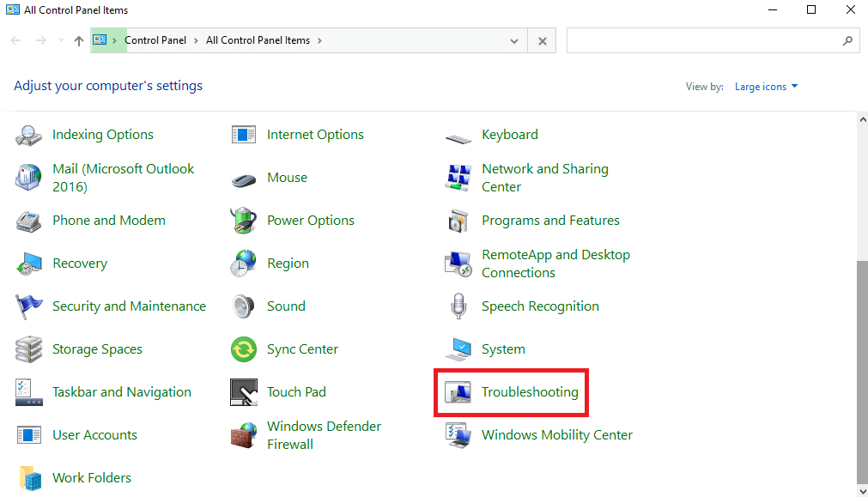Click the Power Options battery icon
Image resolution: width=868 pixels, height=497 pixels.
(244, 221)
